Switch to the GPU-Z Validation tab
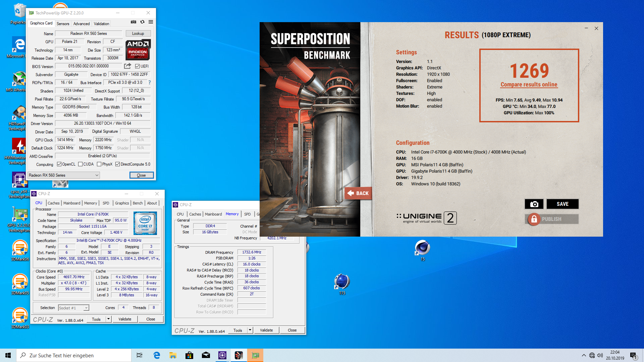The height and width of the screenshot is (362, 644). 101,24
